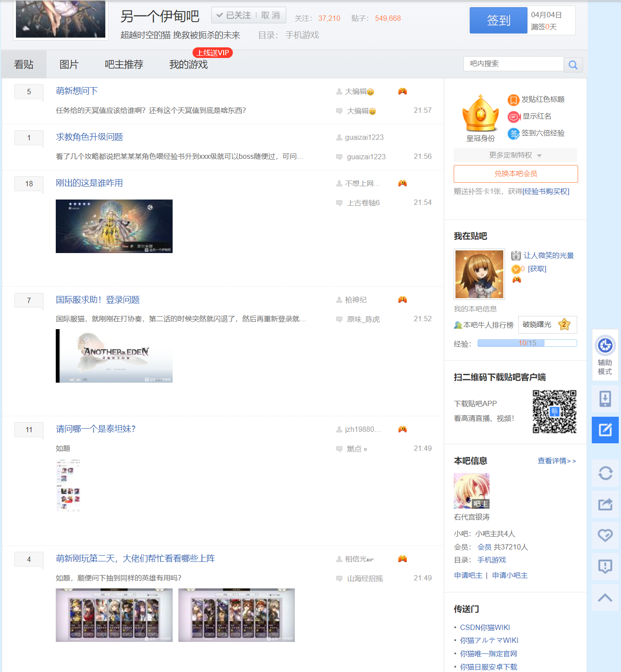This screenshot has height=672, width=621.
Task: Open the post 求教角色升级问题
Action: 89,137
